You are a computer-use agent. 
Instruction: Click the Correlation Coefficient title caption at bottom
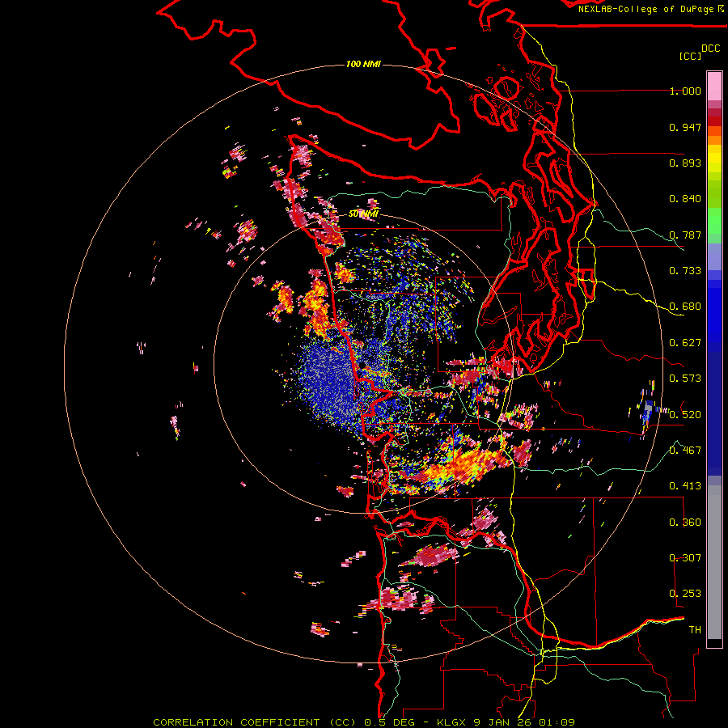[363, 722]
